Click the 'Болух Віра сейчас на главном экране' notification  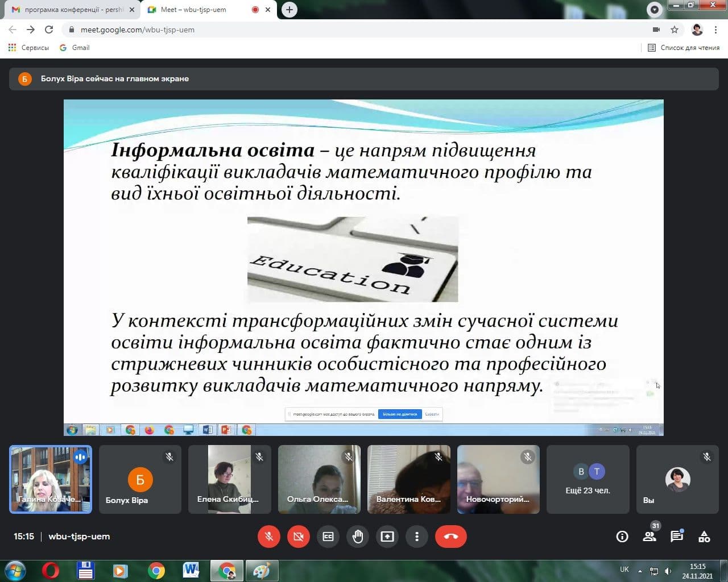click(x=364, y=79)
